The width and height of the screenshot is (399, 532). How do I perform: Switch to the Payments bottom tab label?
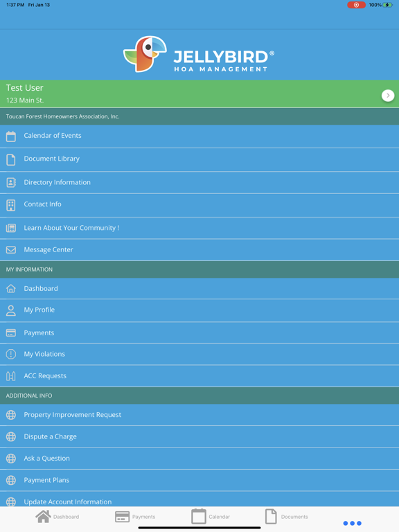[144, 517]
